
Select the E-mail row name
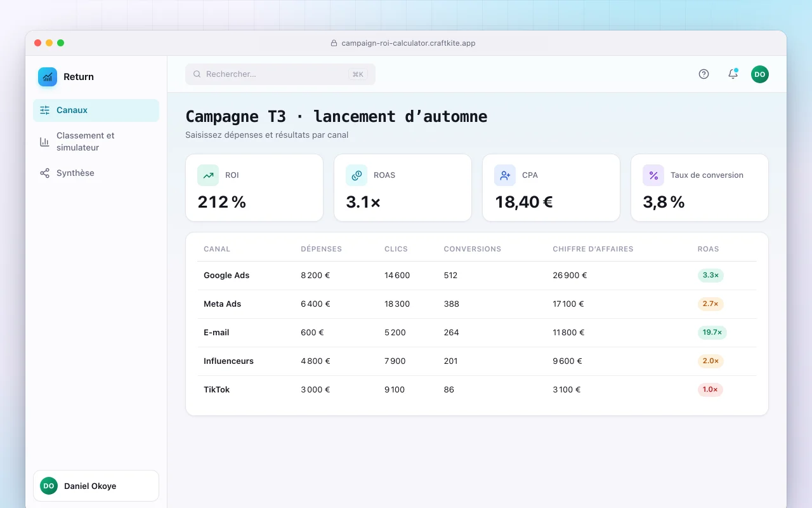tap(216, 333)
